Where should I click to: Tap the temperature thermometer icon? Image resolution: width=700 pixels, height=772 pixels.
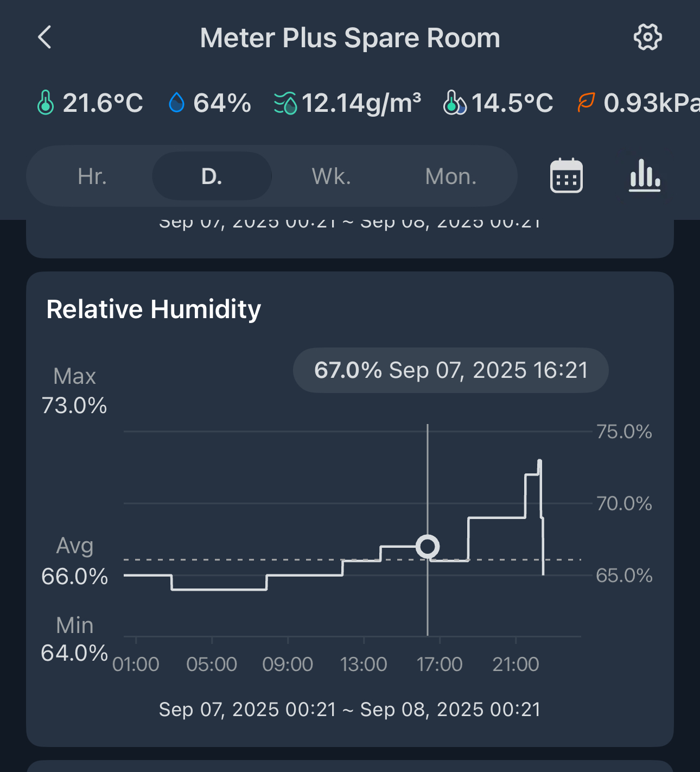pos(46,103)
